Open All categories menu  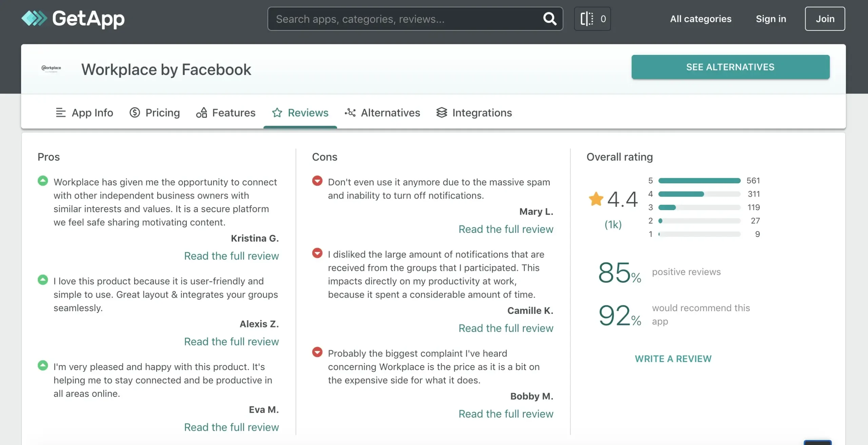701,19
